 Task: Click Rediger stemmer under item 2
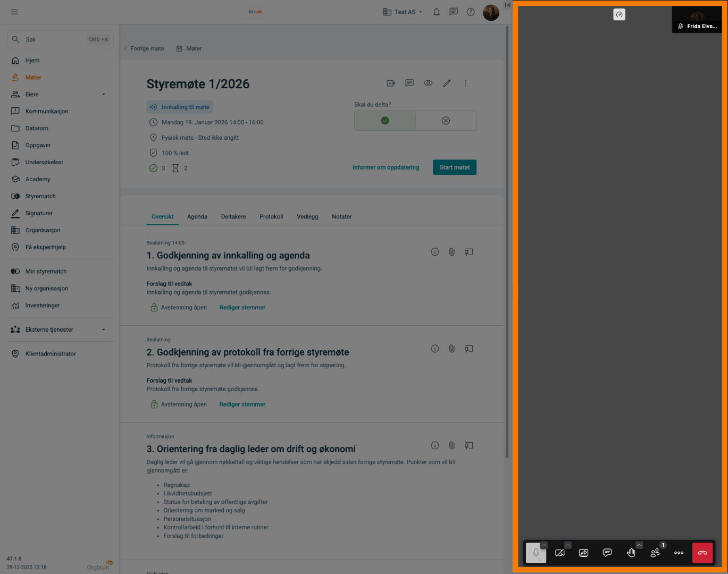tap(242, 404)
